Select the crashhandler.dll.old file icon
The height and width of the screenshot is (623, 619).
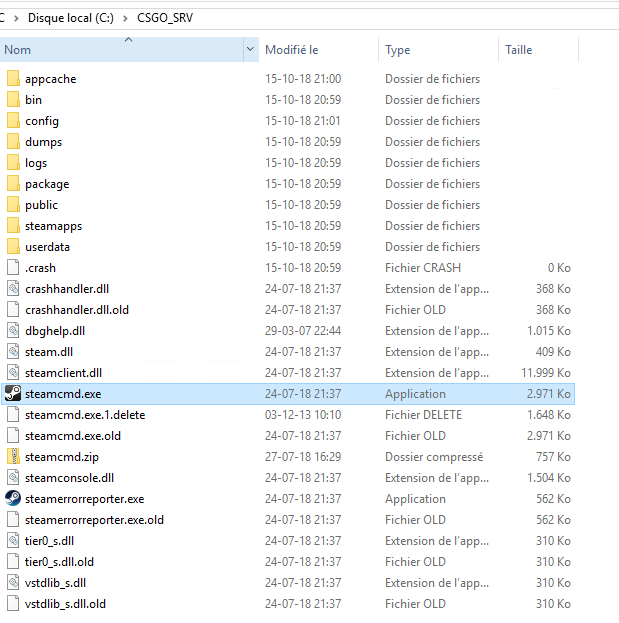[13, 310]
